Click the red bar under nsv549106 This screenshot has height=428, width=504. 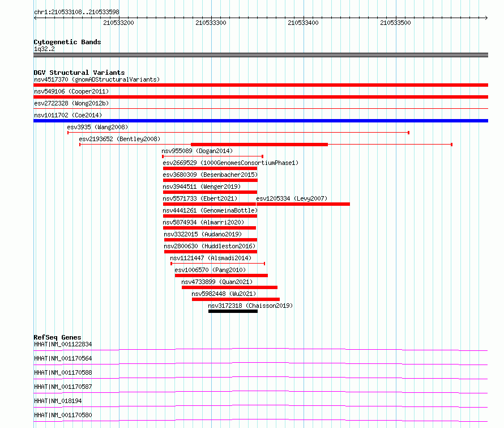(260, 97)
